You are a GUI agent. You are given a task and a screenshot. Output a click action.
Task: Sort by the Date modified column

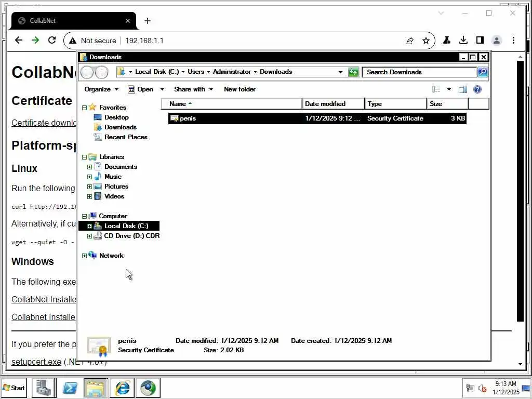coord(333,104)
